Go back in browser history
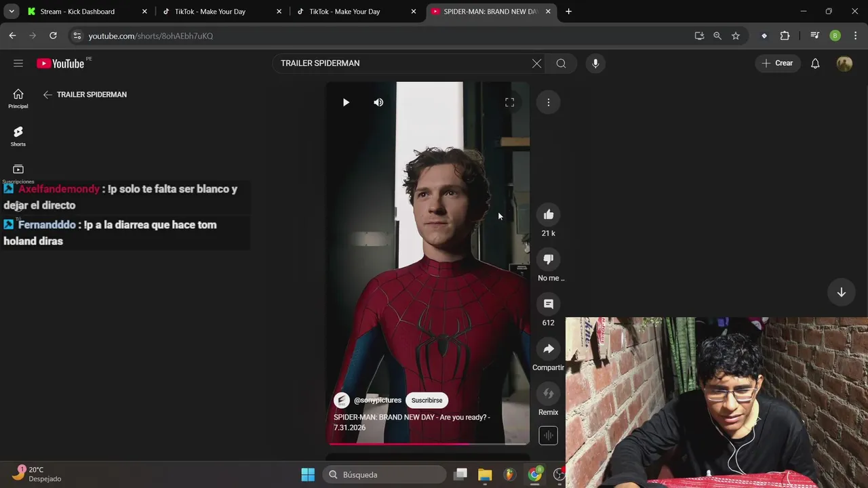Screen dimensions: 868x488 click(12, 36)
